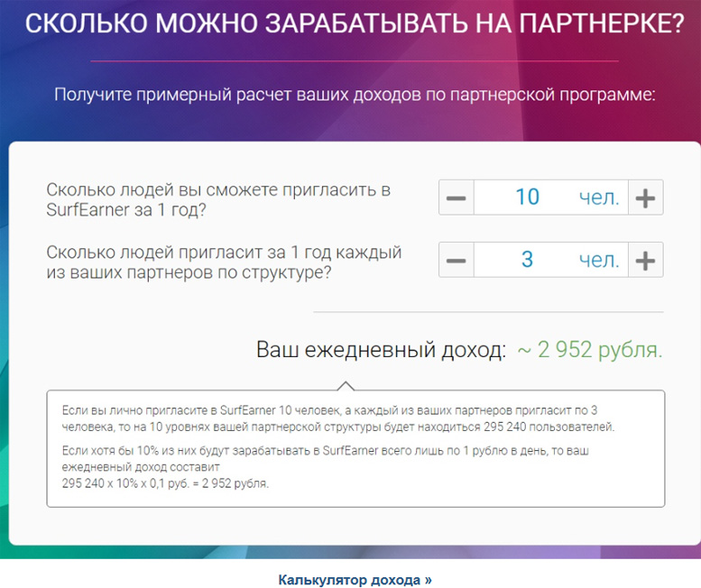Click the text Ваш ежедневный доход

coord(381,349)
